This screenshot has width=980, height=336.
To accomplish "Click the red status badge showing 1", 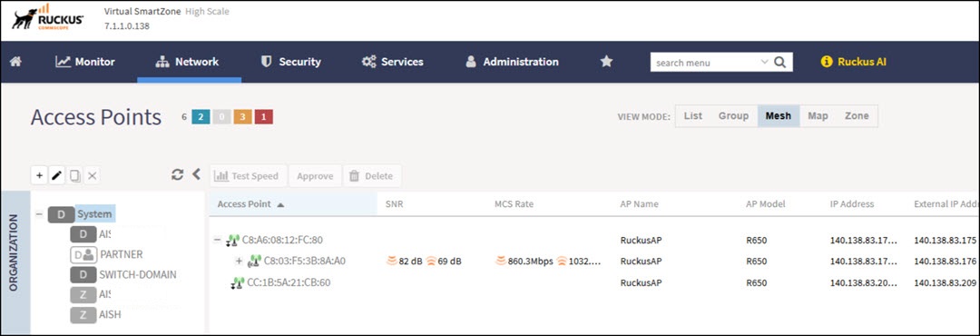I will [x=264, y=116].
